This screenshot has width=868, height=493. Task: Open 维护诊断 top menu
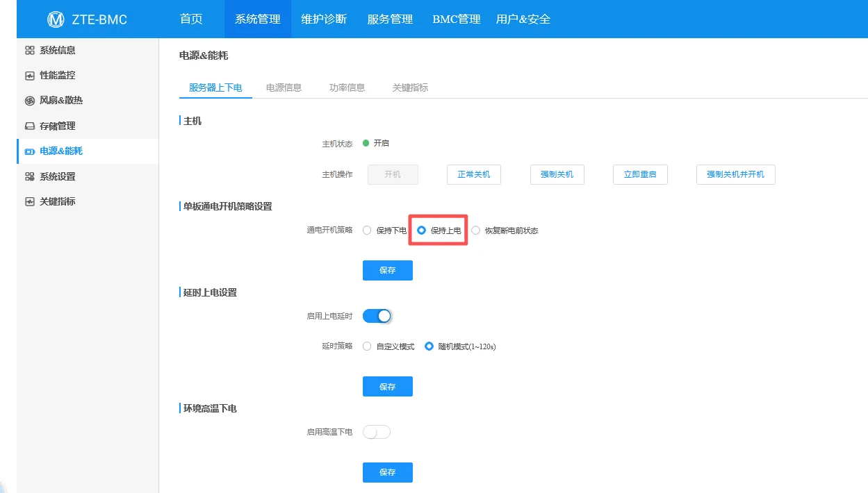tap(324, 19)
